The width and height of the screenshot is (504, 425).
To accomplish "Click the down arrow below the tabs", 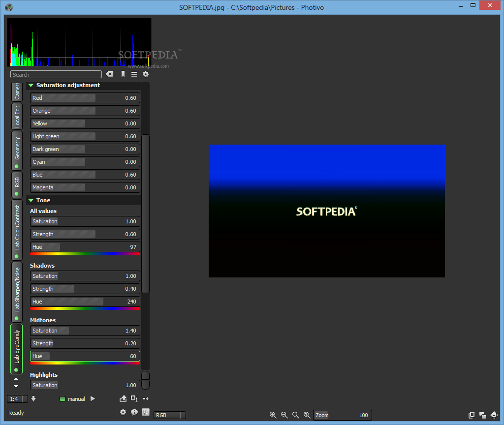I will (x=16, y=386).
